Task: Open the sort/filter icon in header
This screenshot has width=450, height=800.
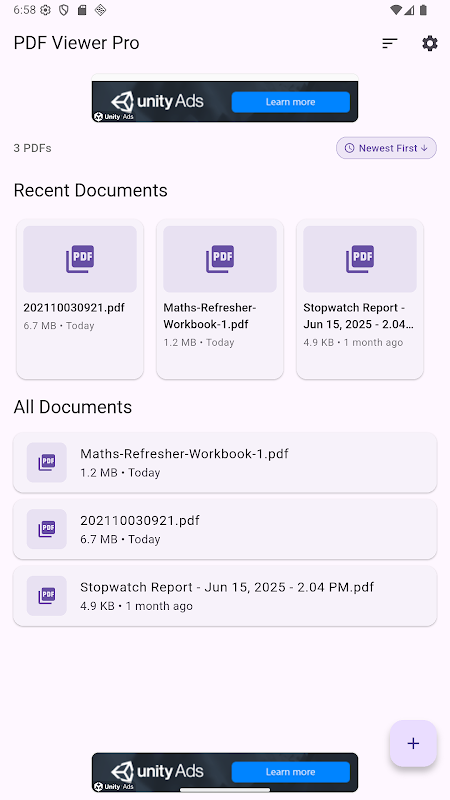Action: click(389, 43)
